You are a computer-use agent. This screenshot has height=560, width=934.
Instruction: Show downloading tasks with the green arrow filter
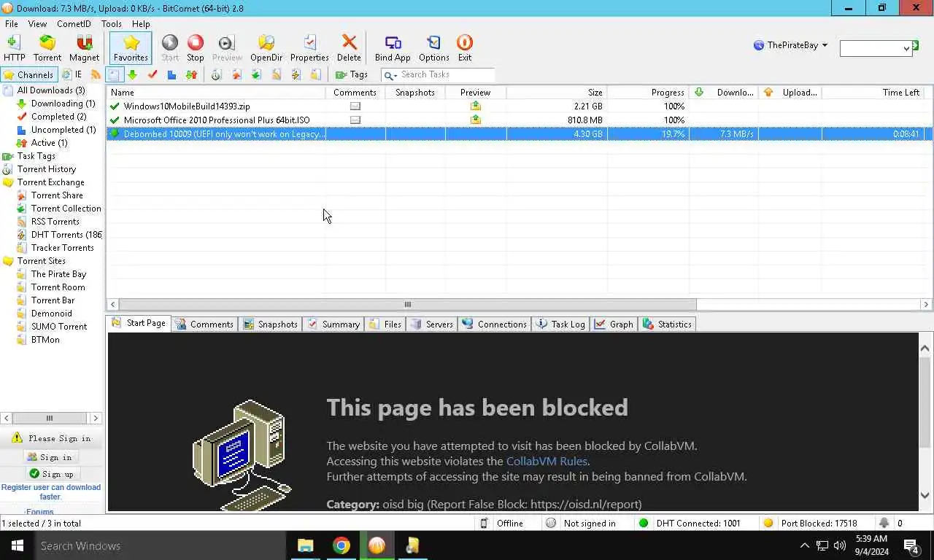pyautogui.click(x=132, y=74)
